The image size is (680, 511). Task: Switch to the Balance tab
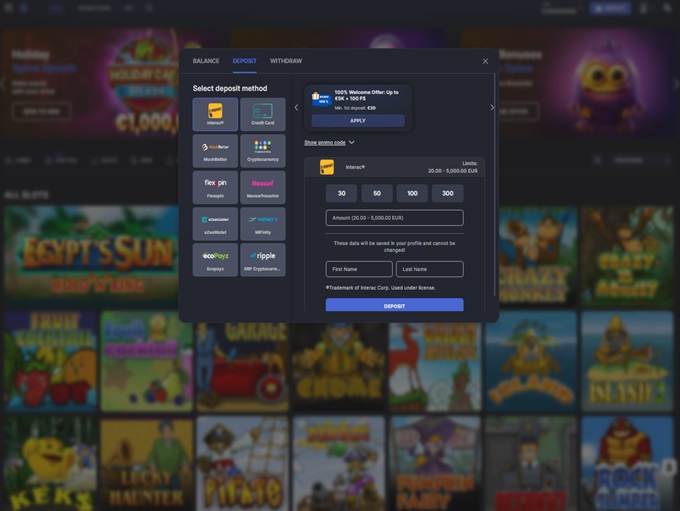click(x=206, y=61)
